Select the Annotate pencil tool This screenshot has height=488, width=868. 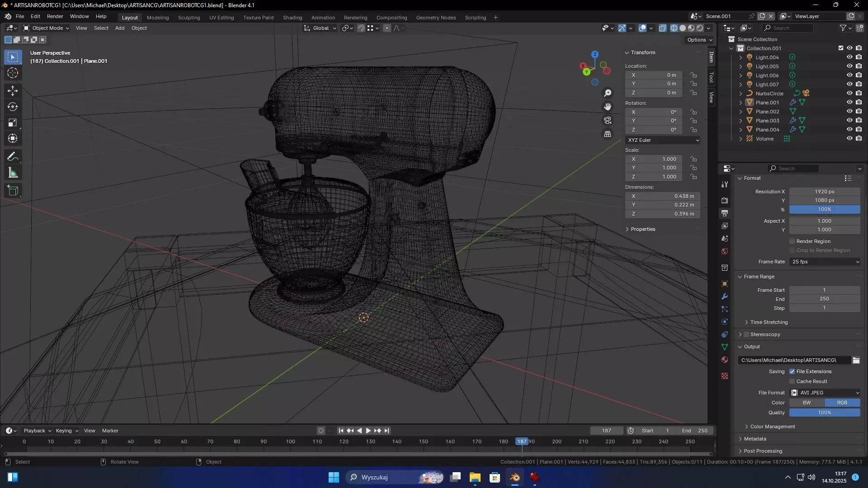coord(13,157)
